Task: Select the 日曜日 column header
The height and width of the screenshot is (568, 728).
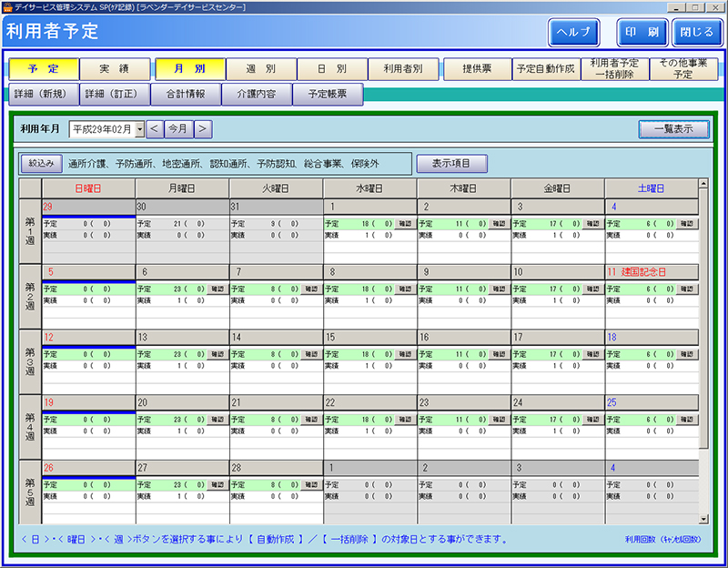Action: 88,188
